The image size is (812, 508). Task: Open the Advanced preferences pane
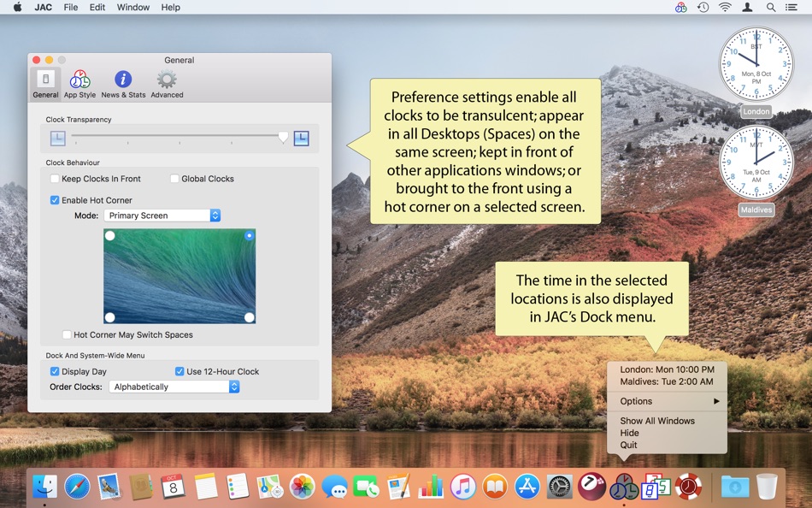pos(166,81)
